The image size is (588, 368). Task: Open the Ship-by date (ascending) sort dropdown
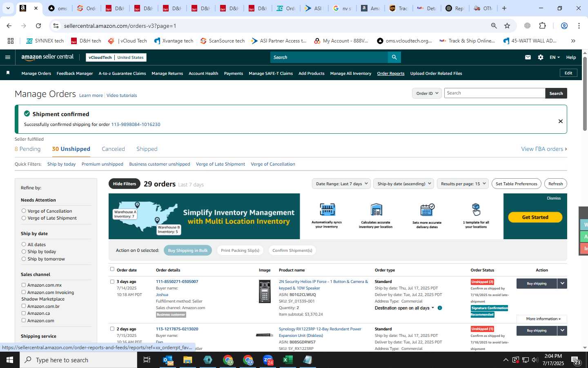[404, 184]
